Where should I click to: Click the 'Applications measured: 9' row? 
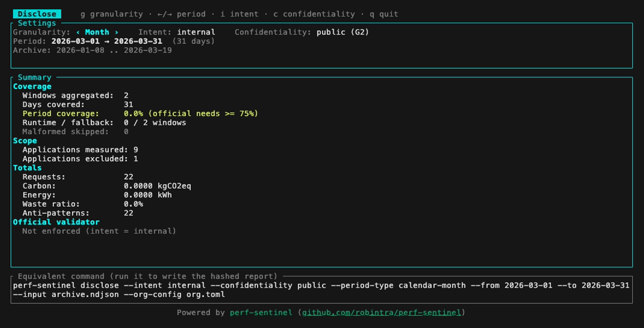click(80, 149)
